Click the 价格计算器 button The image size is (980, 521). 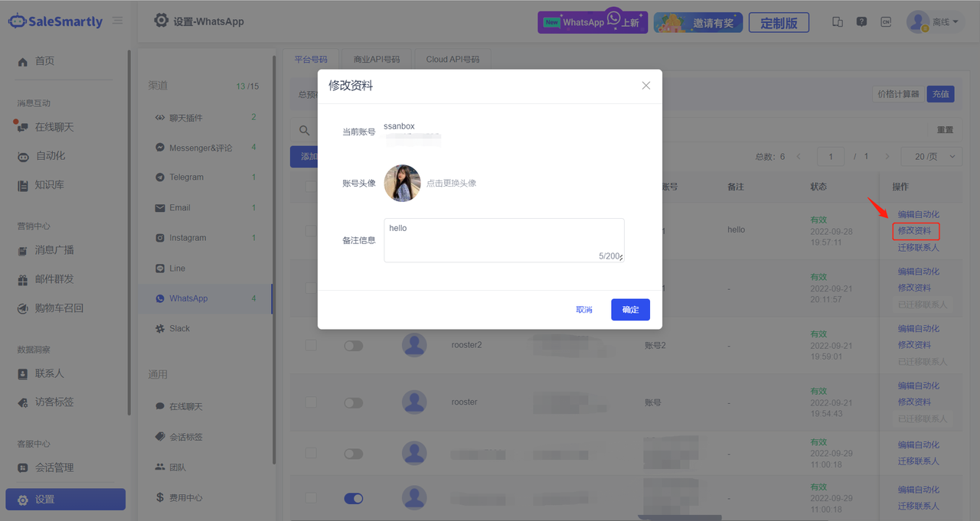(899, 94)
